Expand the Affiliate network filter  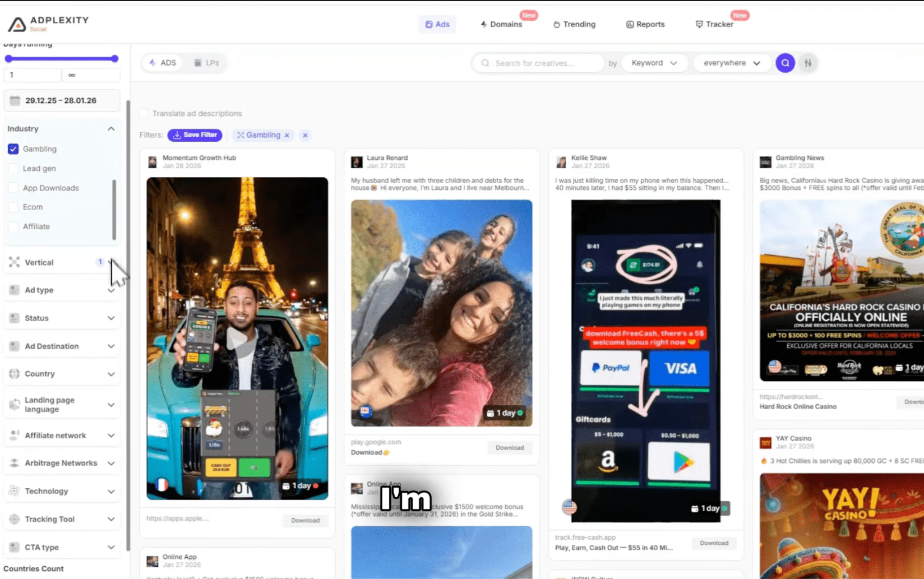pos(111,435)
